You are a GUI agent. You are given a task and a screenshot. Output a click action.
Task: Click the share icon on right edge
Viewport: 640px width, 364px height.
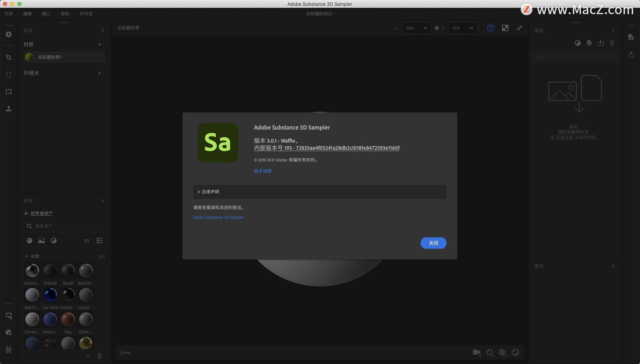click(631, 54)
